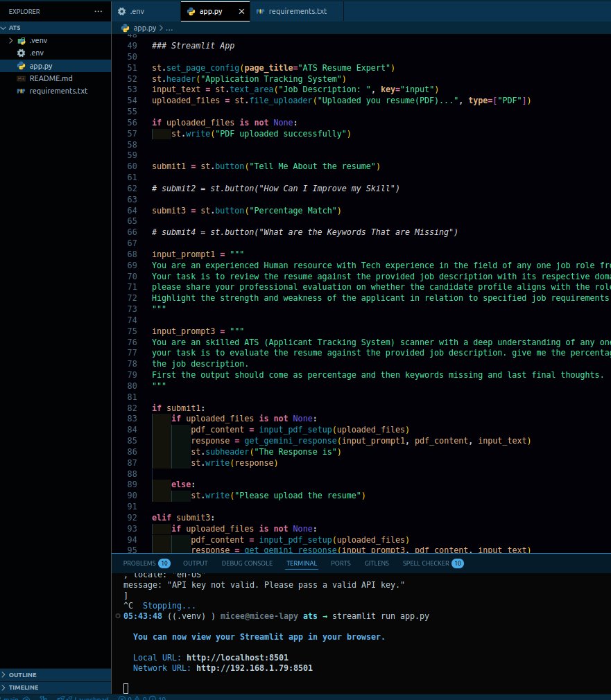Click commented submit4 'Keywords That are Missing' line
Screen dimensions: 611x700
pos(304,232)
